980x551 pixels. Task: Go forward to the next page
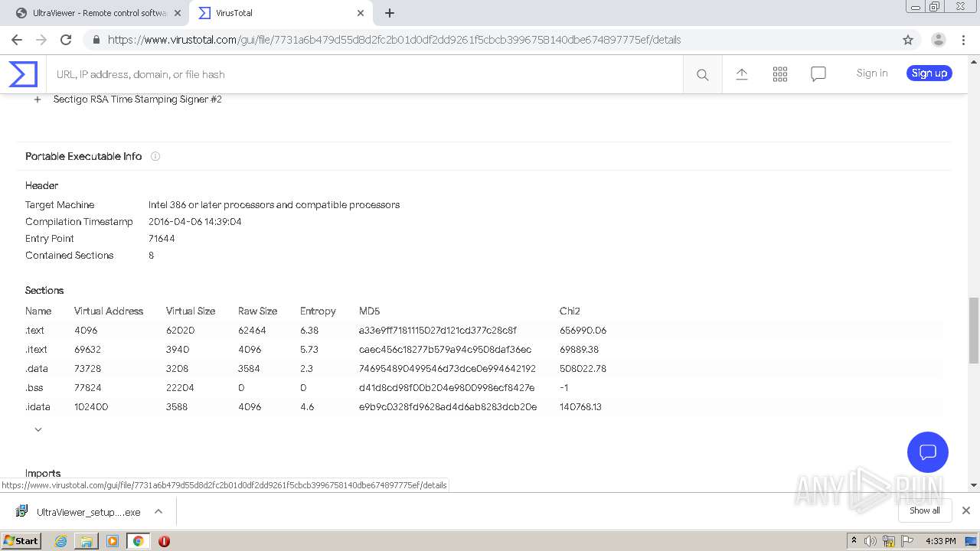click(41, 40)
